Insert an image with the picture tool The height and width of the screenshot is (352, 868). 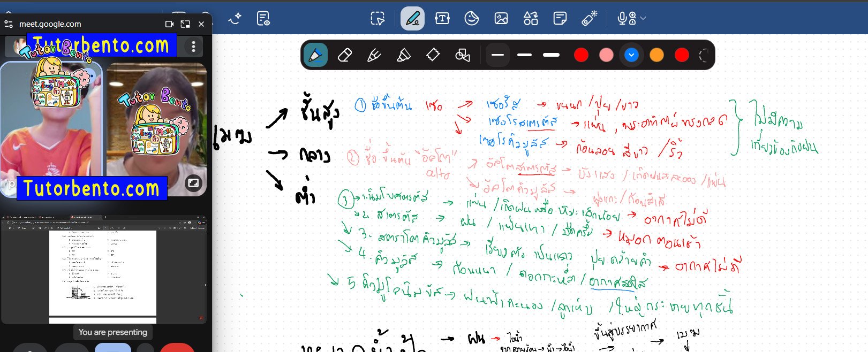click(501, 19)
